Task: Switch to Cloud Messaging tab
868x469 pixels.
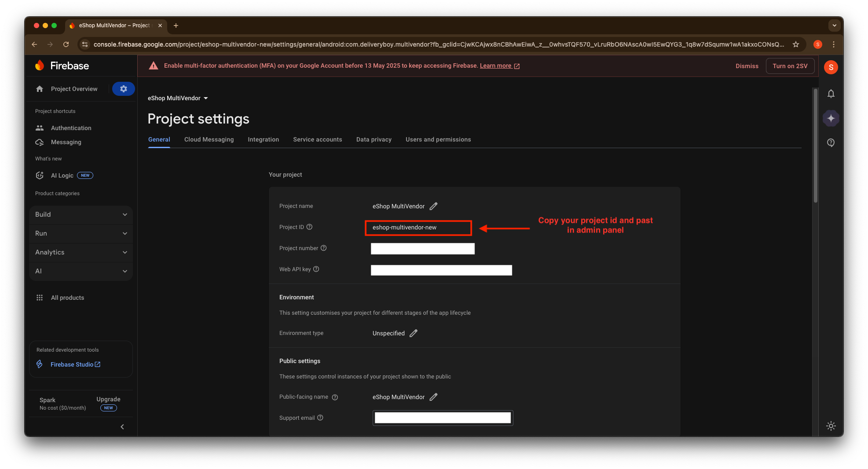Action: coord(209,139)
